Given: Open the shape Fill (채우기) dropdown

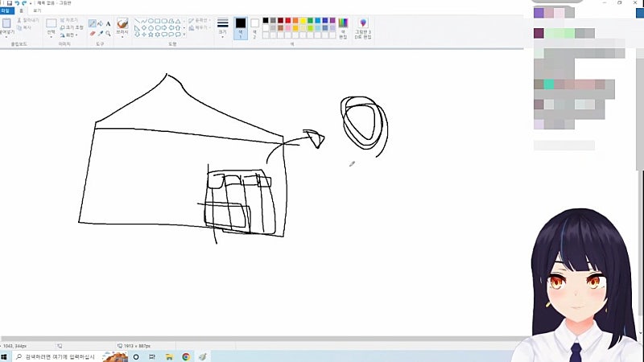Looking at the screenshot, I should (200, 27).
